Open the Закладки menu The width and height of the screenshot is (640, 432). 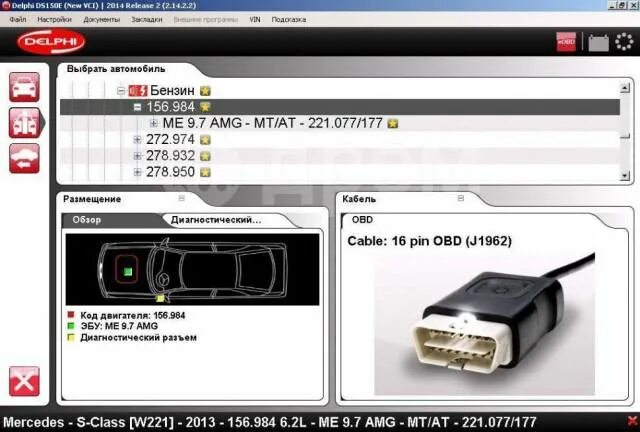pyautogui.click(x=147, y=20)
